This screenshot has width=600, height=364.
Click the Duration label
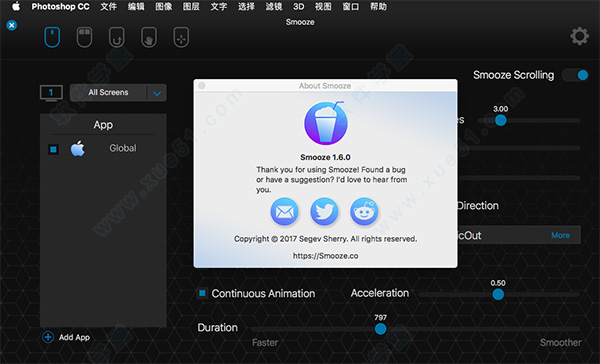pyautogui.click(x=217, y=328)
